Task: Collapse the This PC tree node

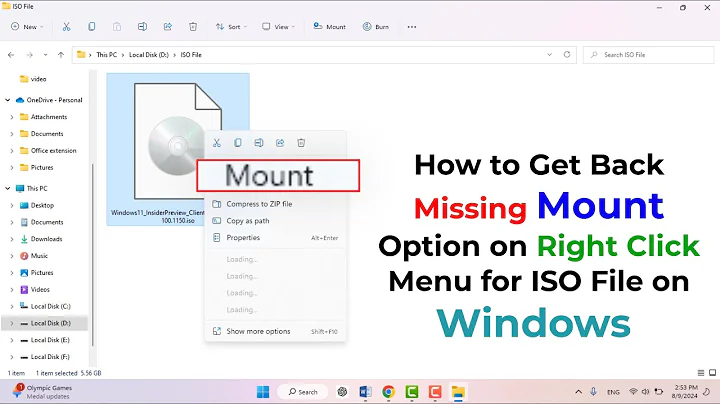Action: pos(8,189)
